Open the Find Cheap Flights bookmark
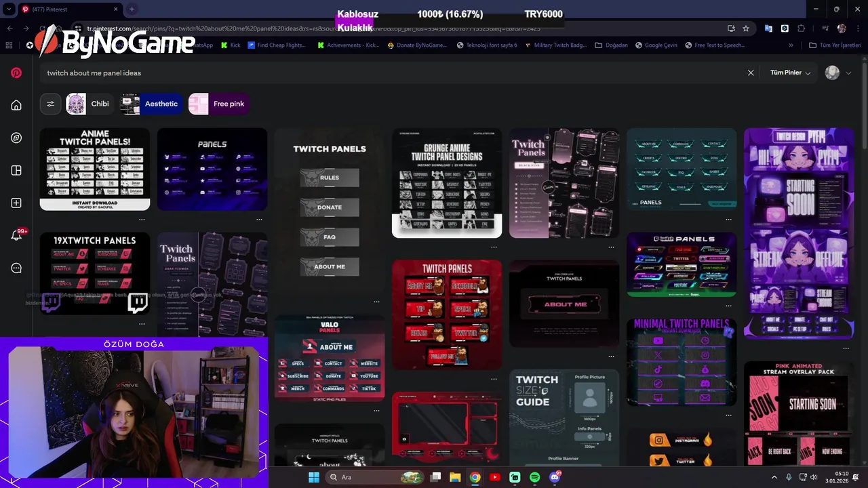 click(x=277, y=45)
